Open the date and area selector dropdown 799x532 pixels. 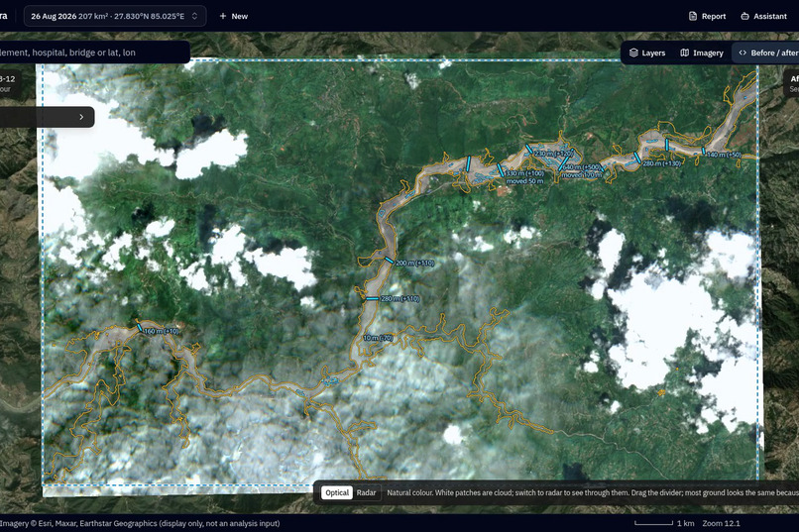click(115, 16)
